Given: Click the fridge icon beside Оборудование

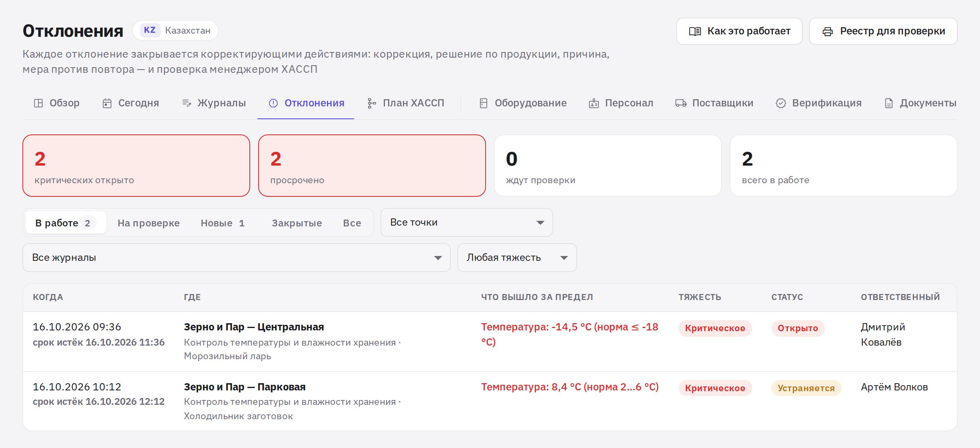Looking at the screenshot, I should pyautogui.click(x=484, y=103).
